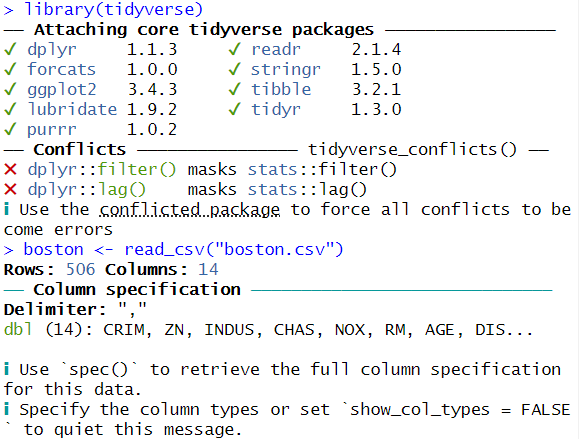Select the 'purrr' package name

pos(52,130)
